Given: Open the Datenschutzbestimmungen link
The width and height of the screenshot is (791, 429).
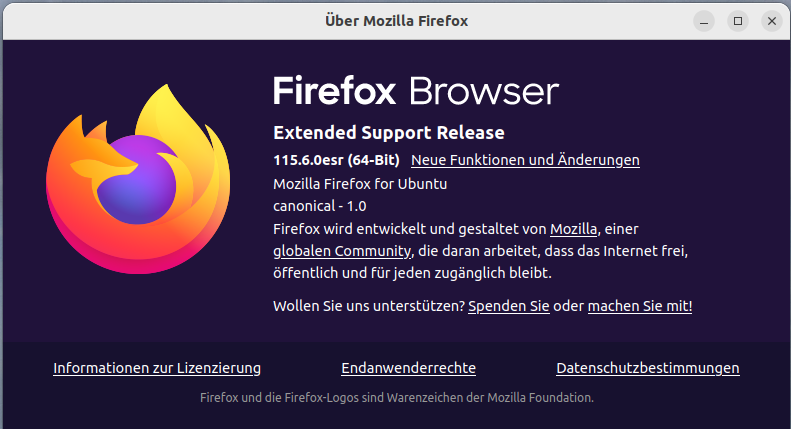Looking at the screenshot, I should [648, 368].
